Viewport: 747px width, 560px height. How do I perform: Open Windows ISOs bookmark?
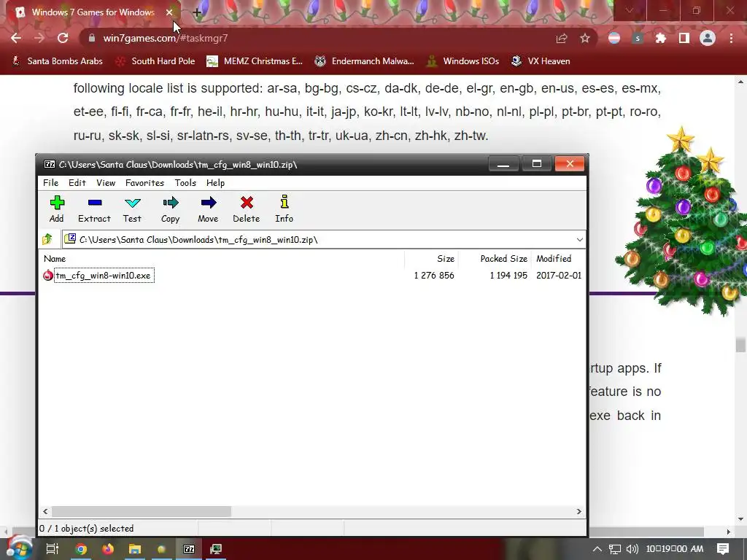click(462, 61)
